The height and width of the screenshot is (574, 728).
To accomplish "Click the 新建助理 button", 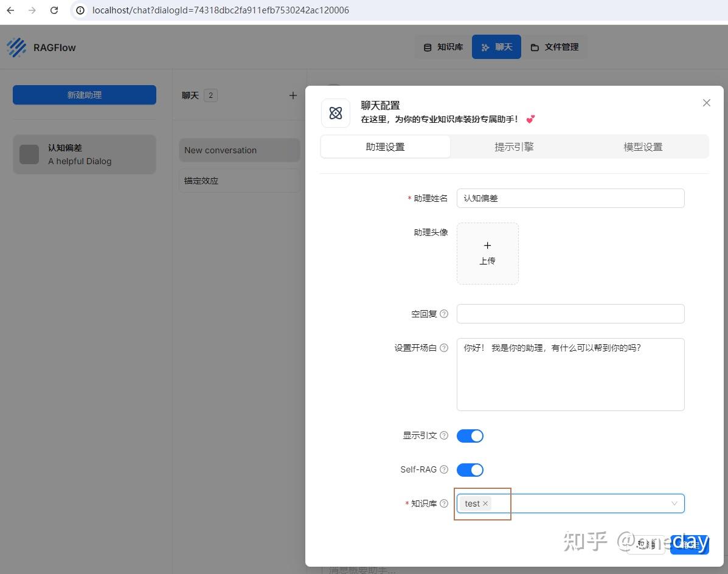I will tap(84, 95).
